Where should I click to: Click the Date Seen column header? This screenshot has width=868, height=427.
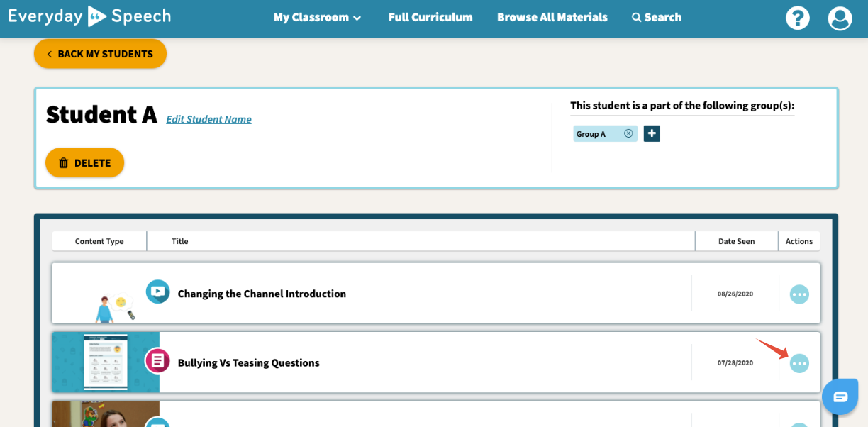tap(736, 241)
